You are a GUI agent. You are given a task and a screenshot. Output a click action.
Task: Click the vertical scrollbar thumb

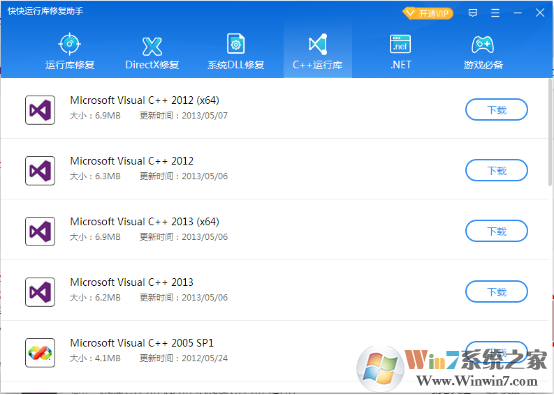(550, 132)
